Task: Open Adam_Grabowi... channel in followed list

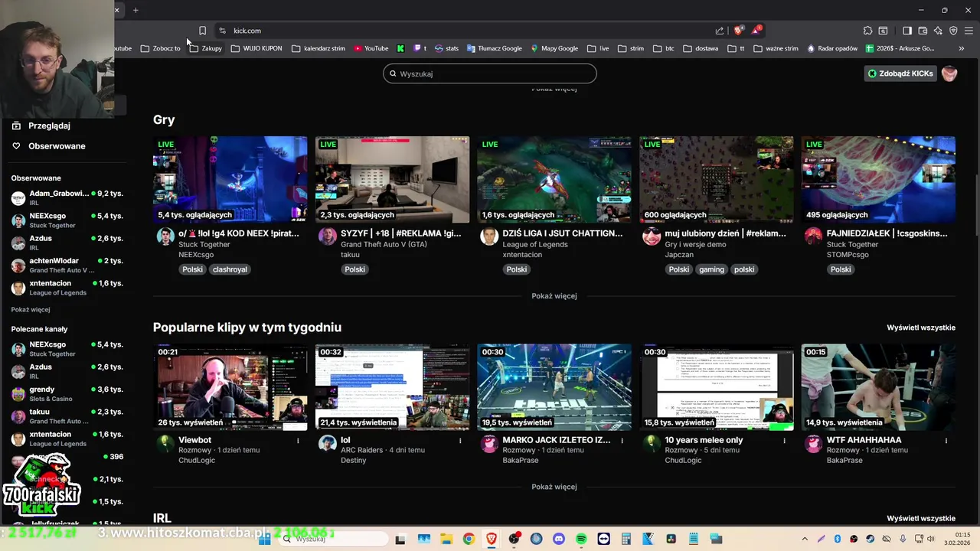Action: (67, 197)
